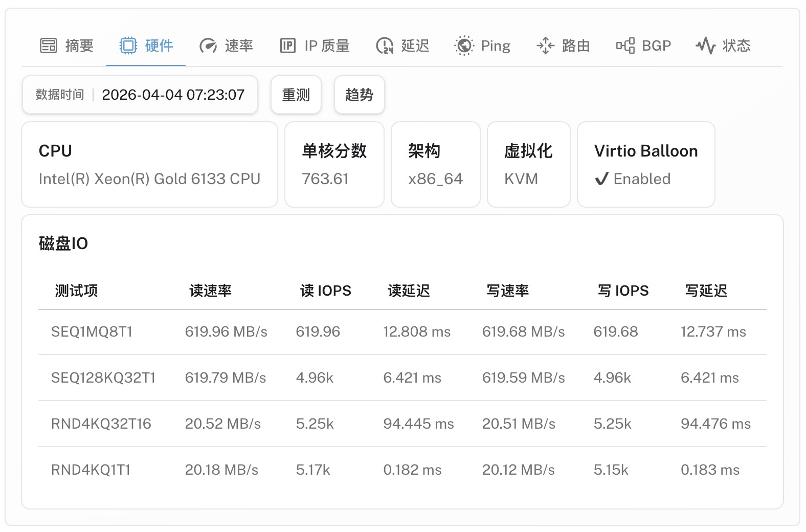Select the 硬件 tab label
The width and height of the screenshot is (806, 532).
click(159, 46)
